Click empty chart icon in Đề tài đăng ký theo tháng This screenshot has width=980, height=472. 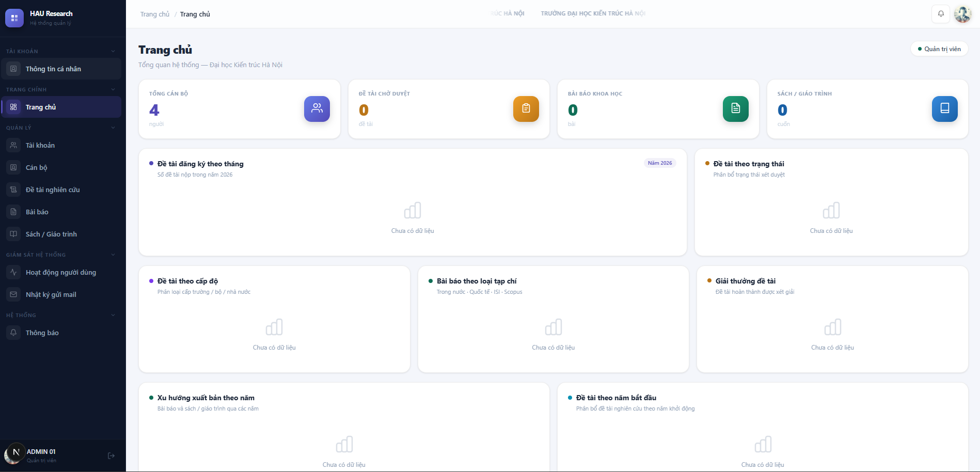[413, 210]
